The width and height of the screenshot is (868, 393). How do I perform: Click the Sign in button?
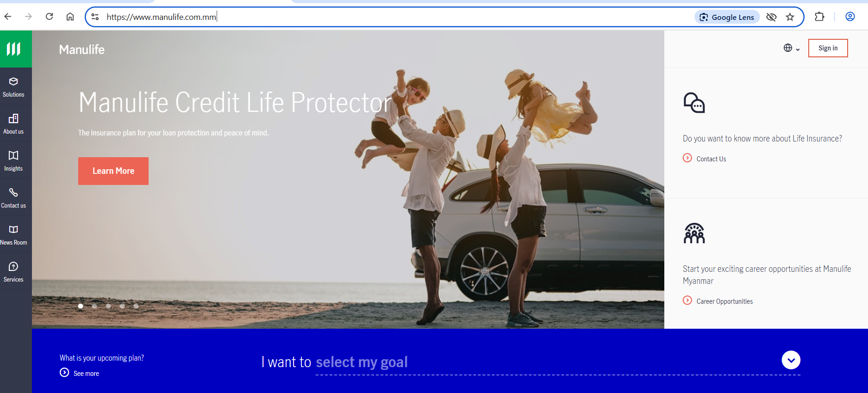tap(828, 48)
